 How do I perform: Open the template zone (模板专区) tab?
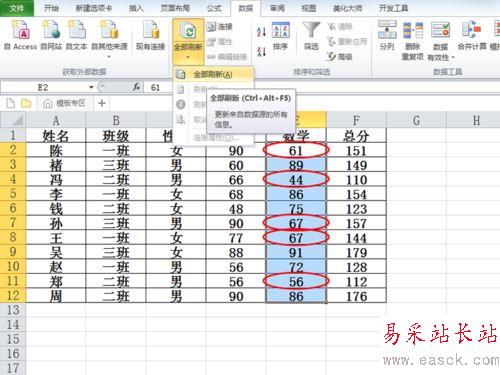pyautogui.click(x=65, y=103)
